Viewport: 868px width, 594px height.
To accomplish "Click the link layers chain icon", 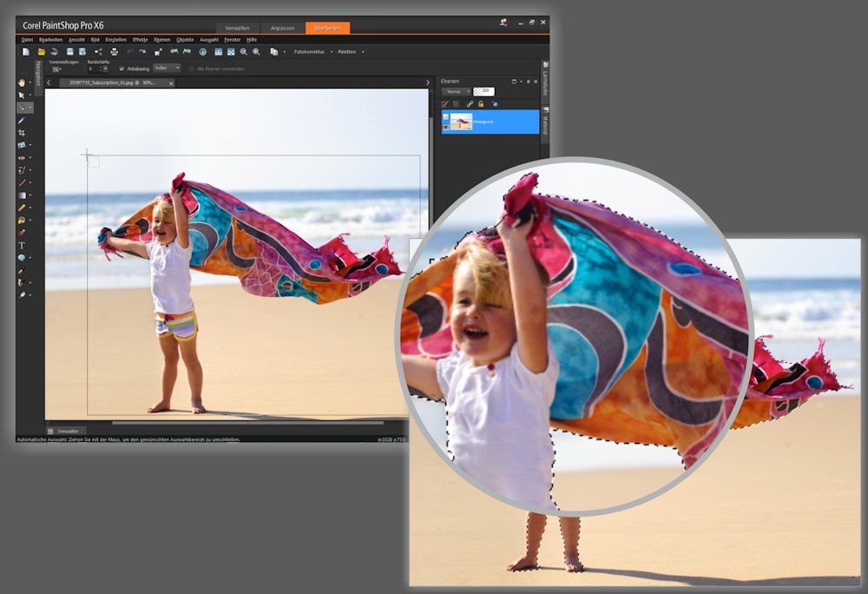I will (x=470, y=104).
